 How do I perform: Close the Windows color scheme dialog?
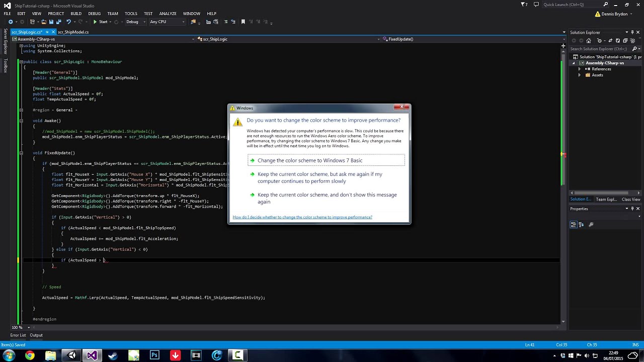401,107
